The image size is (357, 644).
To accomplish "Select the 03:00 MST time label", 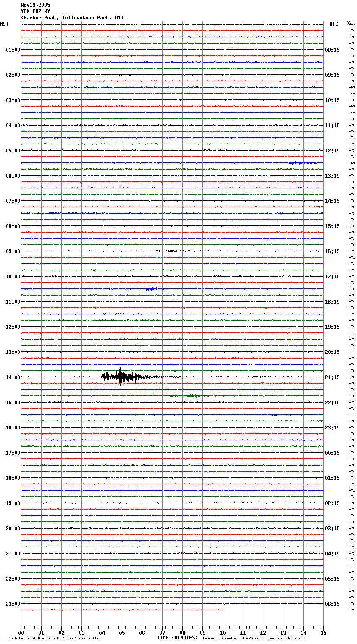I will (x=13, y=100).
